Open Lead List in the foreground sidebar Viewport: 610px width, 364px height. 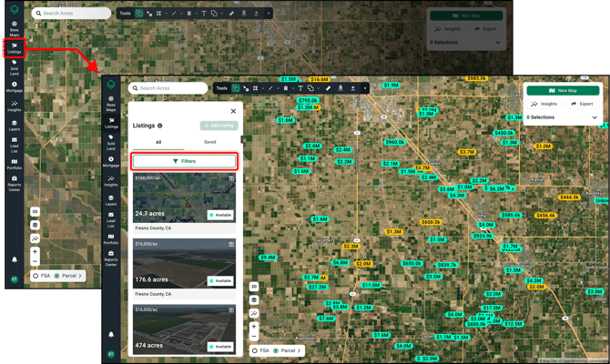click(111, 221)
